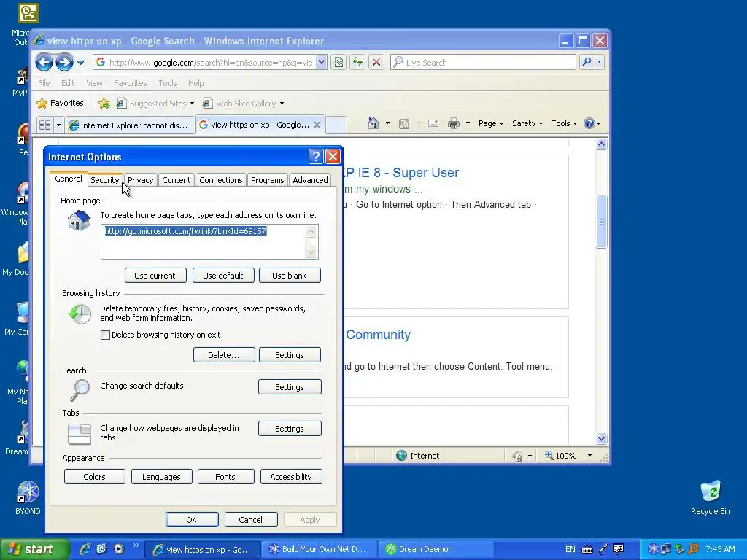This screenshot has height=560, width=747.
Task: Cancel the Internet Options dialog
Action: pos(251,519)
